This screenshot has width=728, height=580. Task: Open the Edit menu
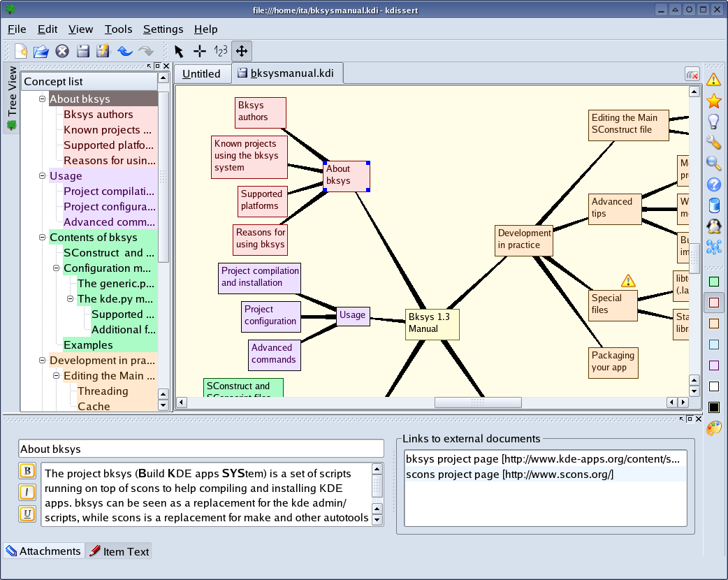48,29
